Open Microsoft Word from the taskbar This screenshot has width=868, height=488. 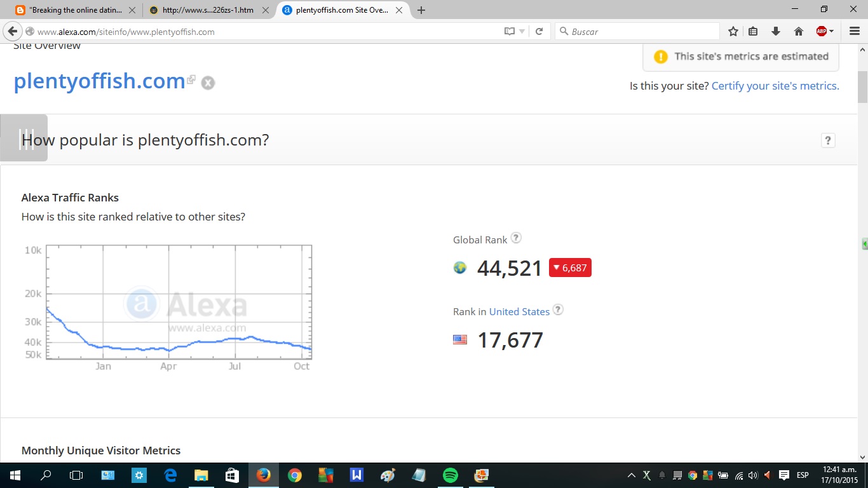(x=356, y=475)
